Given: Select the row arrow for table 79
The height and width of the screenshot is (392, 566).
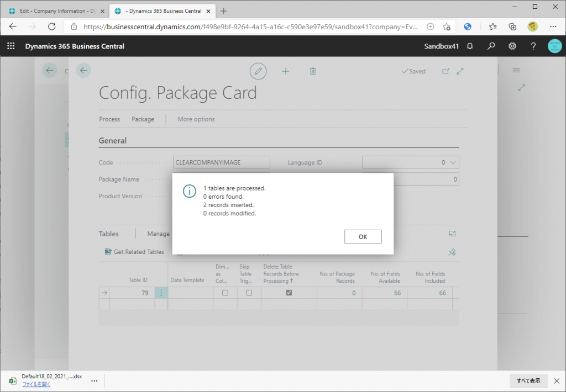Looking at the screenshot, I should point(104,293).
